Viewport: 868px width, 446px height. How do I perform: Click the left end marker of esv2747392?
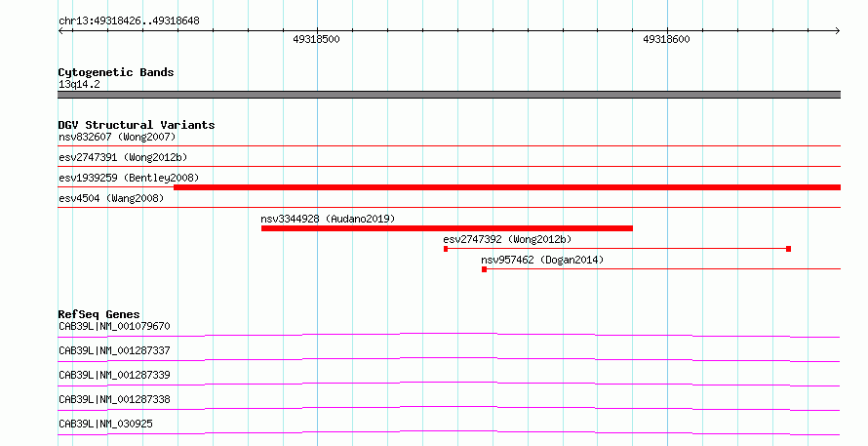tap(446, 249)
